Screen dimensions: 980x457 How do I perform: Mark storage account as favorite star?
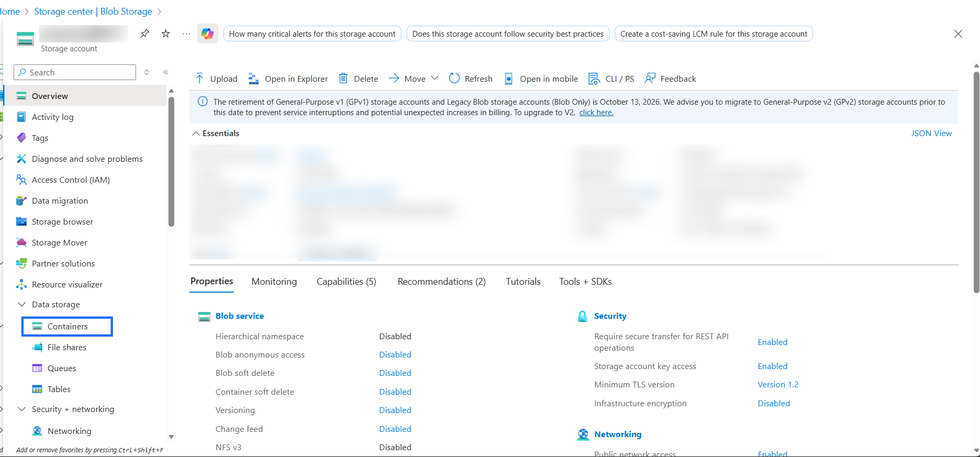(x=166, y=34)
